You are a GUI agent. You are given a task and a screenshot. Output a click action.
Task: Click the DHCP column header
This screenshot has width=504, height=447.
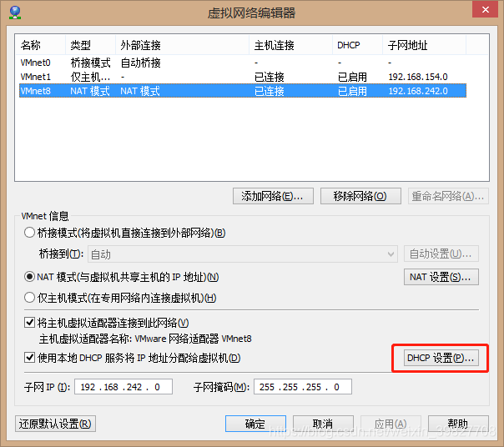(357, 45)
